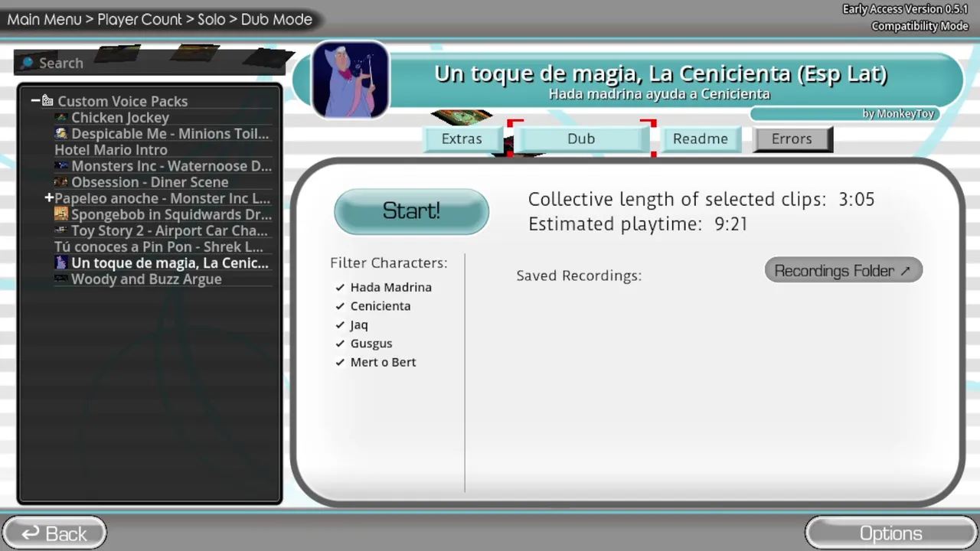Collapse the Custom Voice Packs tree
The width and height of the screenshot is (980, 551).
35,100
